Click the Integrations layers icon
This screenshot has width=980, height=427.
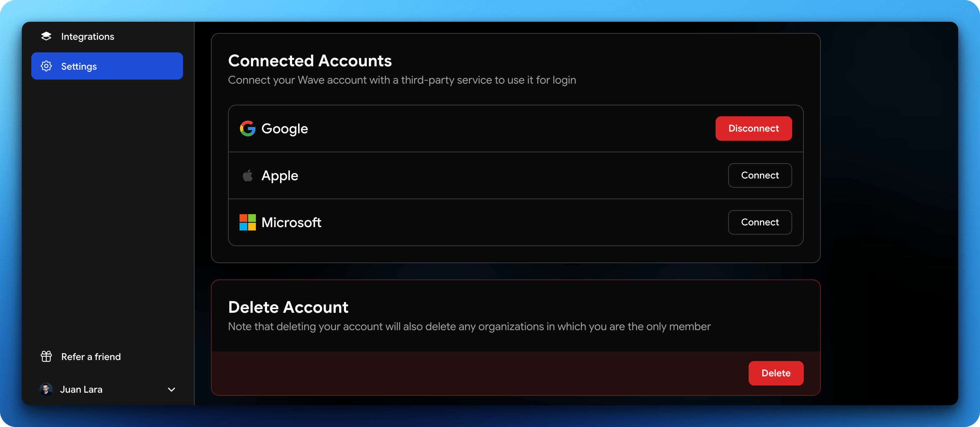(x=46, y=36)
